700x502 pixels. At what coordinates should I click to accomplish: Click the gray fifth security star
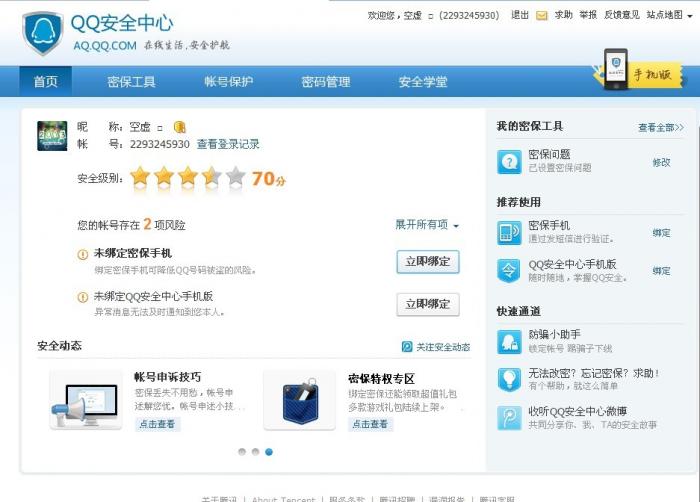point(235,176)
